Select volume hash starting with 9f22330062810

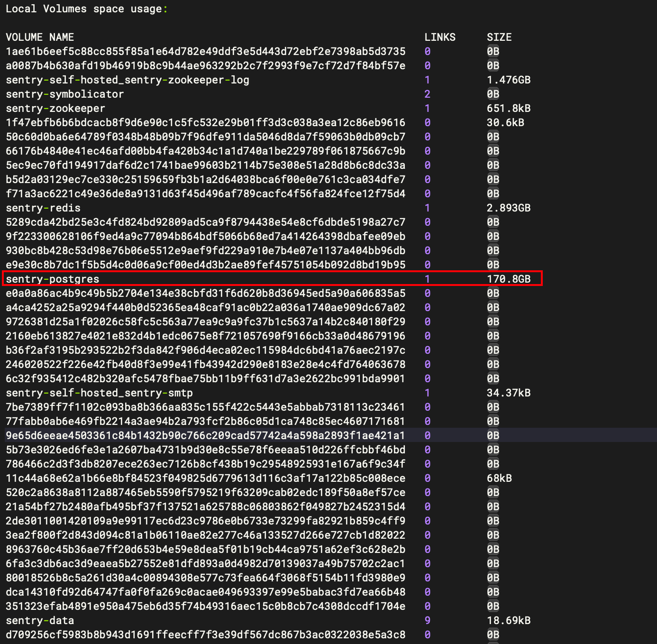point(206,236)
